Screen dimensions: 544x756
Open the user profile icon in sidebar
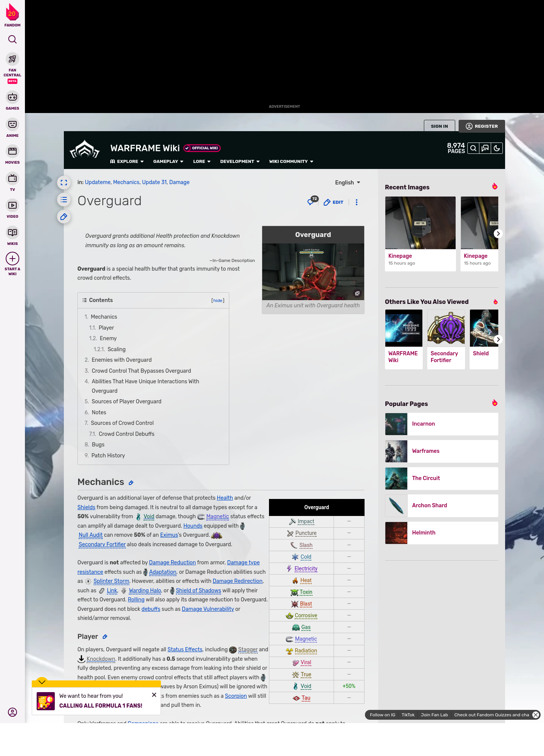tap(12, 712)
